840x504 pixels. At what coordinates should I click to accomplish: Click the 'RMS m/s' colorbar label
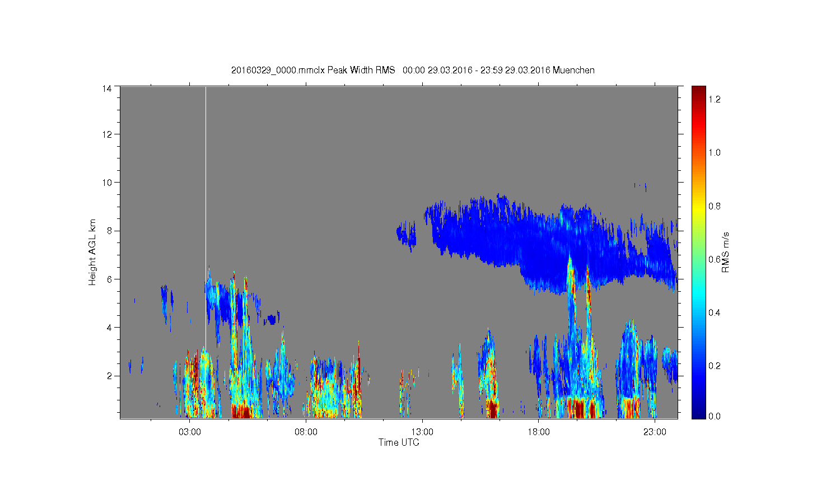tap(725, 252)
